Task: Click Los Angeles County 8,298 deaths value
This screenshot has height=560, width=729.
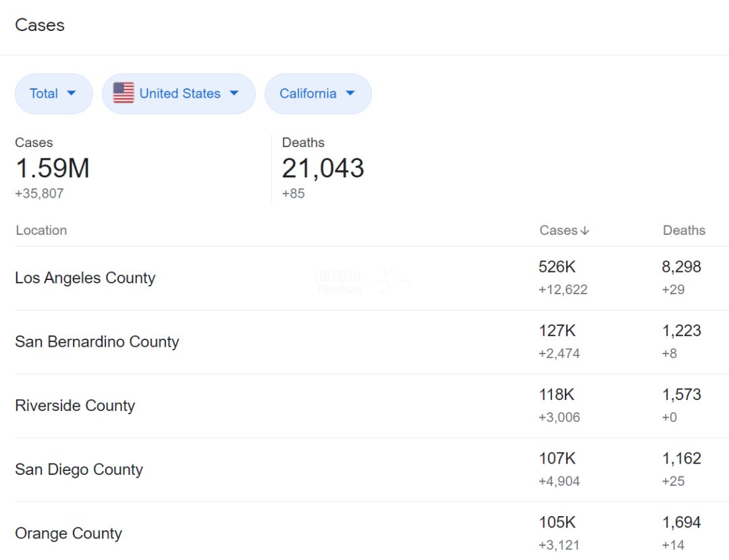Action: (x=681, y=267)
